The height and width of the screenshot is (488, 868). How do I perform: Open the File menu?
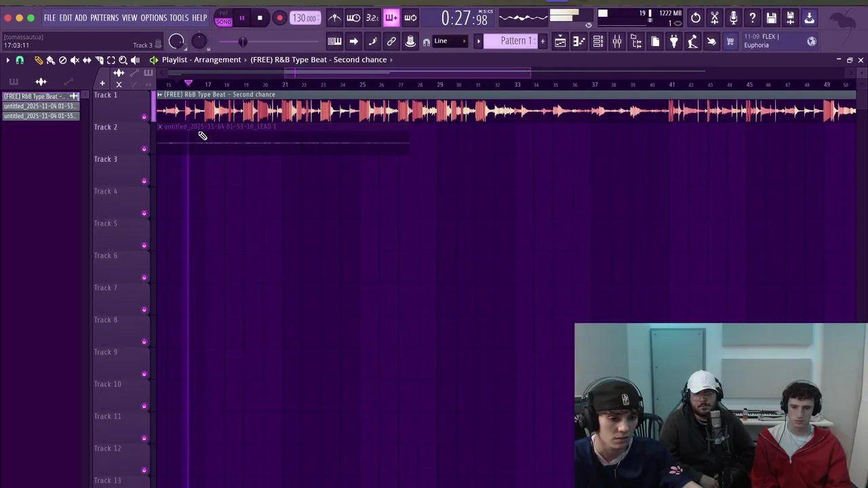[50, 18]
